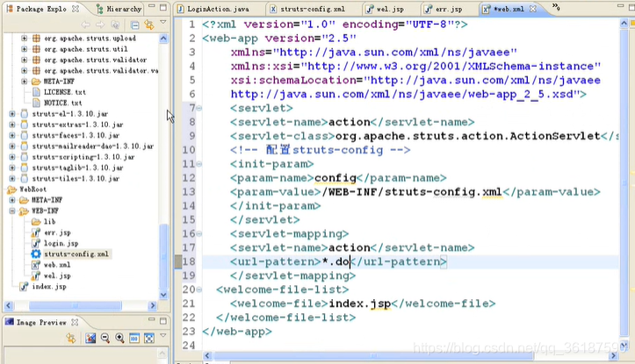Expand the first org.apache.struts.validator package
The width and height of the screenshot is (635, 364).
click(x=25, y=60)
